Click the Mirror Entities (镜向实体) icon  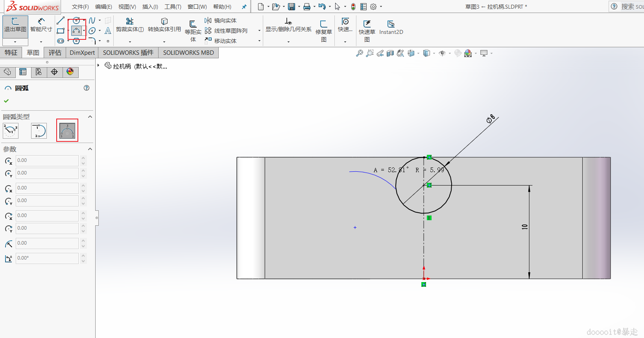tap(208, 20)
